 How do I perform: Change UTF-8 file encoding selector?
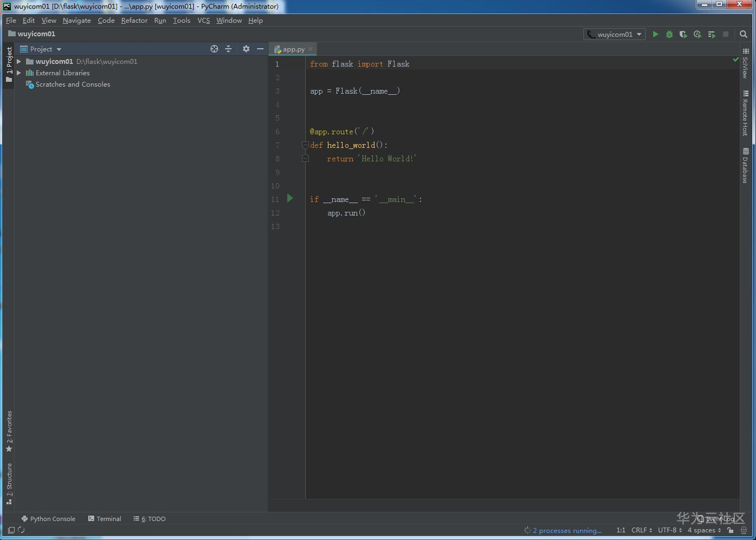click(x=669, y=530)
